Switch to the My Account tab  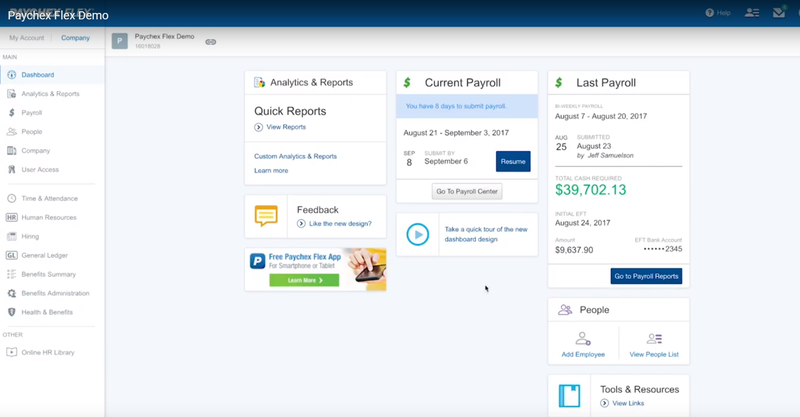(27, 38)
